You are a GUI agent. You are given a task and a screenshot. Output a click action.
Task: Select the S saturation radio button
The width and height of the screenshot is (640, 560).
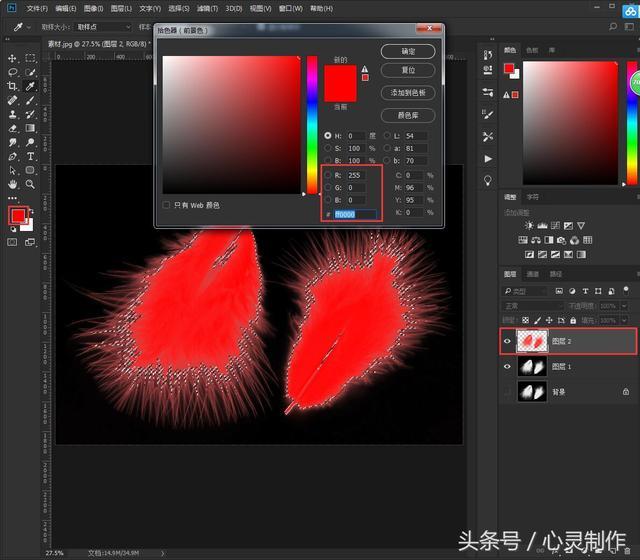[x=328, y=148]
